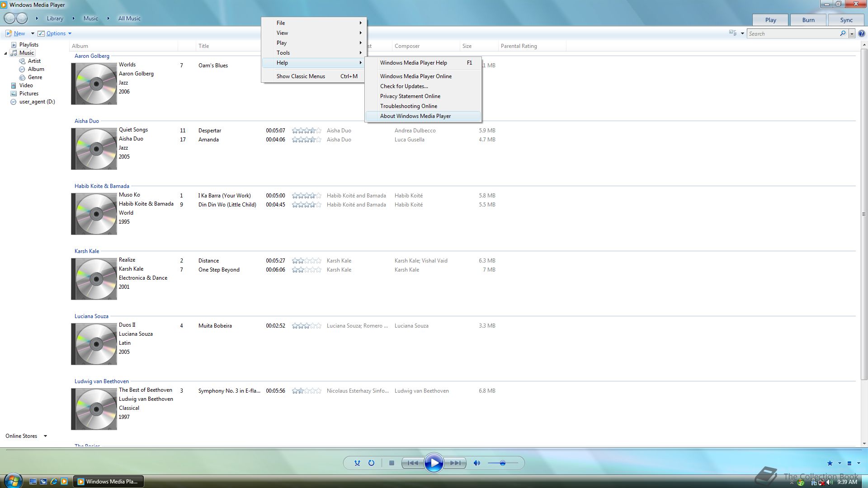Screen dimensions: 868x488
Task: Open Privacy Statement Online
Action: (423, 96)
